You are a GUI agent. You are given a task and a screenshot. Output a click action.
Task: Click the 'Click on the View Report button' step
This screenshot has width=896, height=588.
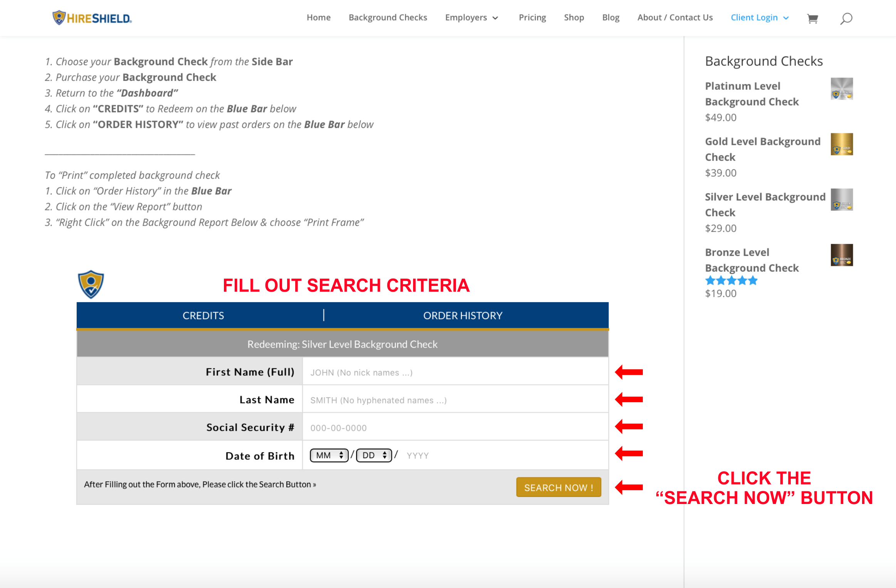pos(123,207)
